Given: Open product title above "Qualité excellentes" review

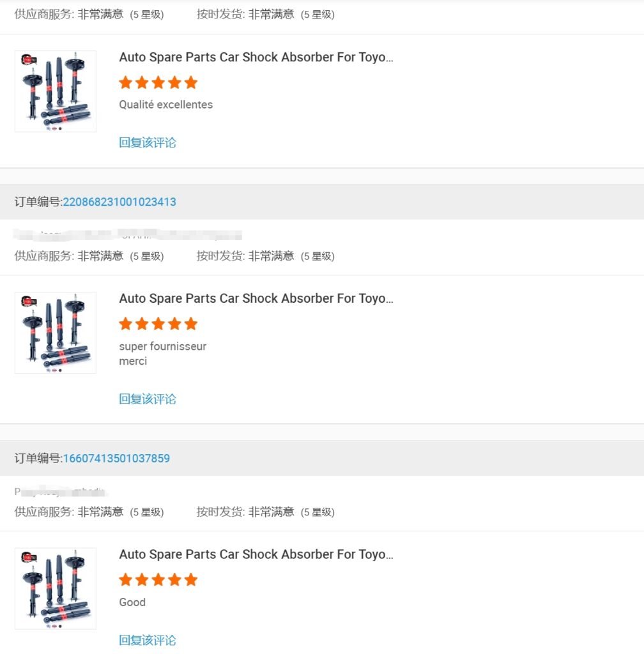Looking at the screenshot, I should pyautogui.click(x=256, y=57).
